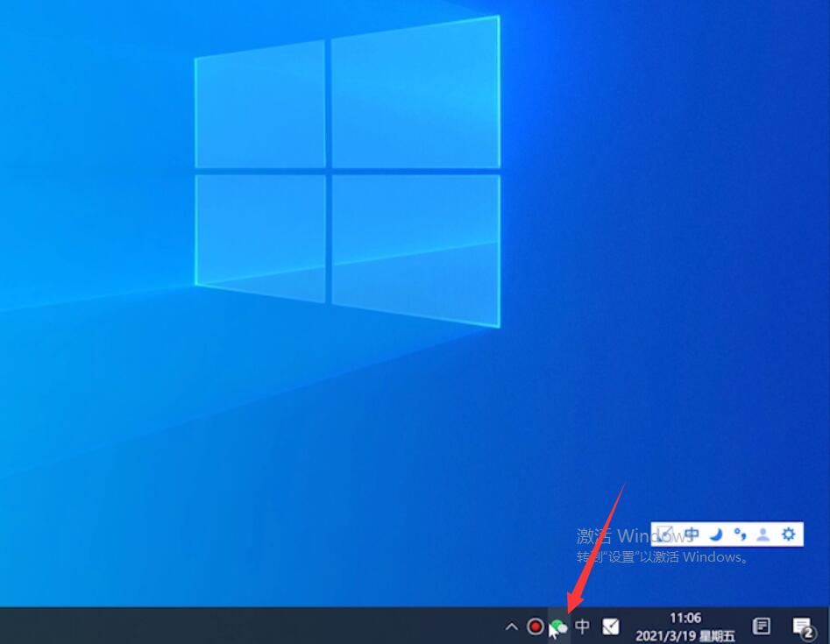This screenshot has height=644, width=830.
Task: Toggle the punctuation mode icon on input bar
Action: (740, 534)
